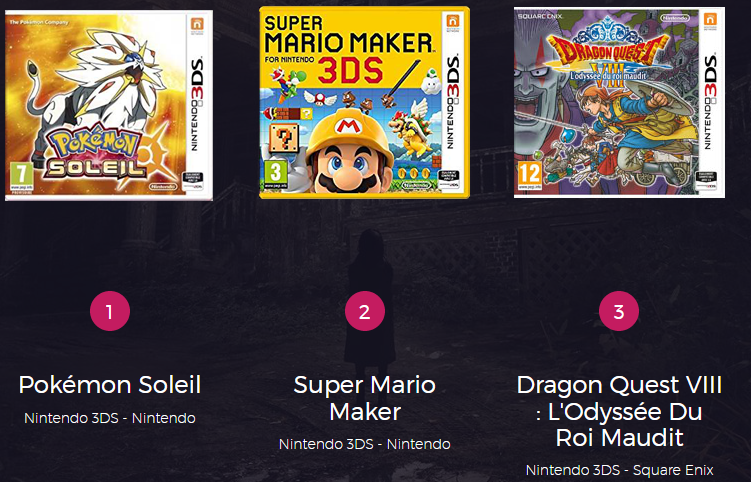Open the Super Mario Maker title link
Viewport: 751px width, 482px height.
tap(364, 398)
